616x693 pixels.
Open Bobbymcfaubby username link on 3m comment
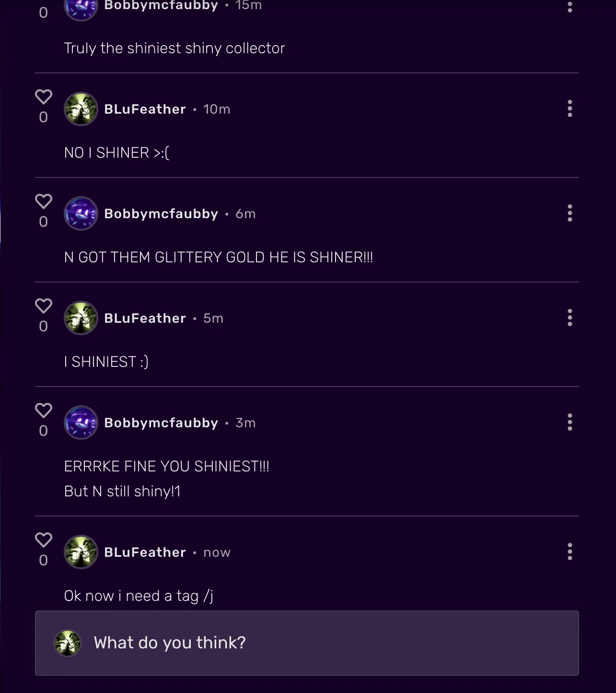[161, 423]
